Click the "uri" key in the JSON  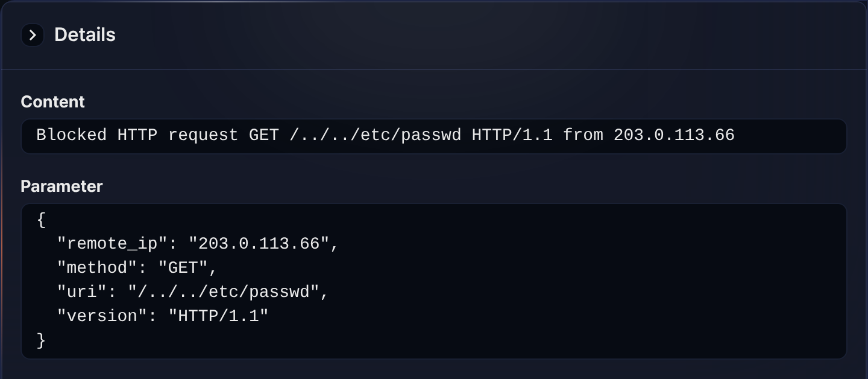81,292
